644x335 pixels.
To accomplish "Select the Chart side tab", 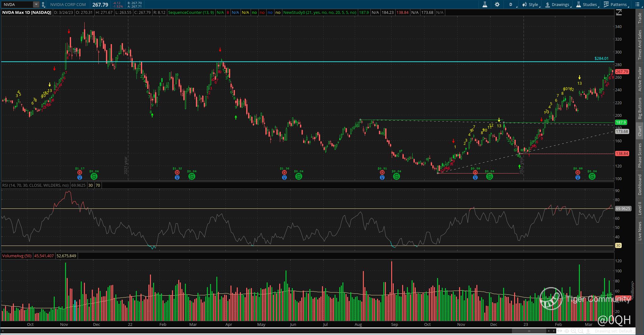I will [640, 131].
